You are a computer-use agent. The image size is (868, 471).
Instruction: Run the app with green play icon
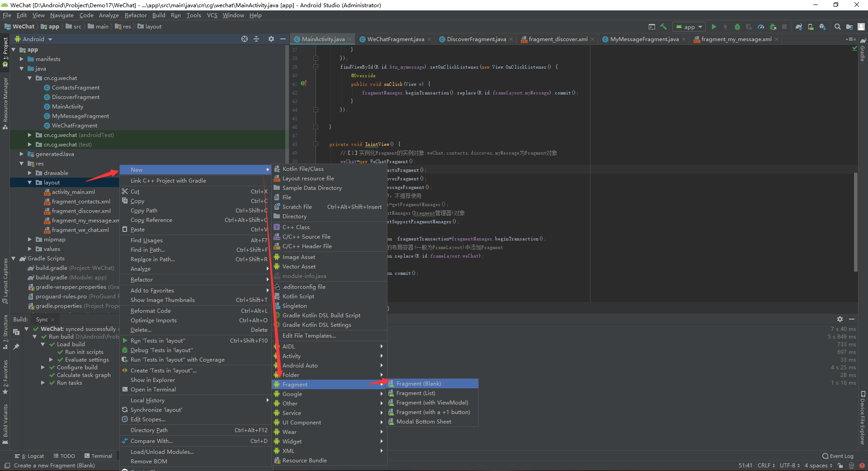[714, 27]
